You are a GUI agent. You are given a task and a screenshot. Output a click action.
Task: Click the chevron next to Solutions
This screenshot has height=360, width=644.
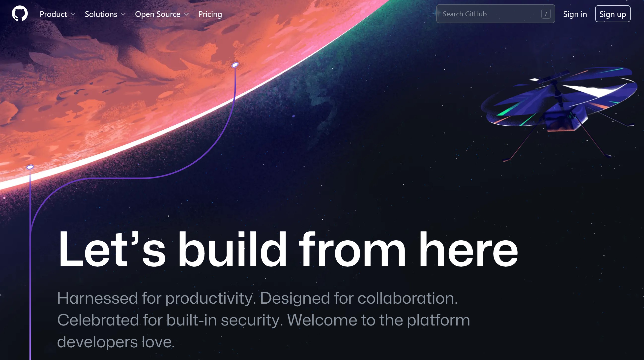point(123,14)
